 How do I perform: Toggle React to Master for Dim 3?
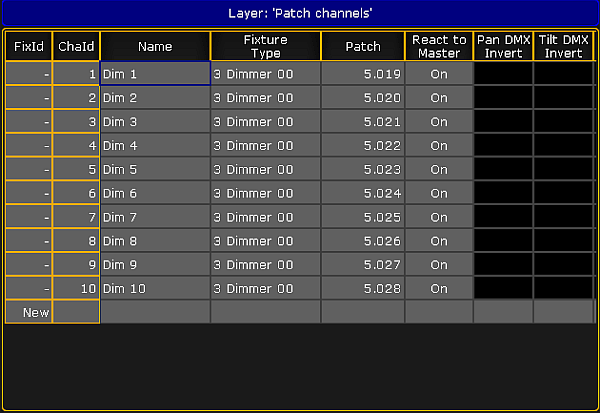point(439,121)
